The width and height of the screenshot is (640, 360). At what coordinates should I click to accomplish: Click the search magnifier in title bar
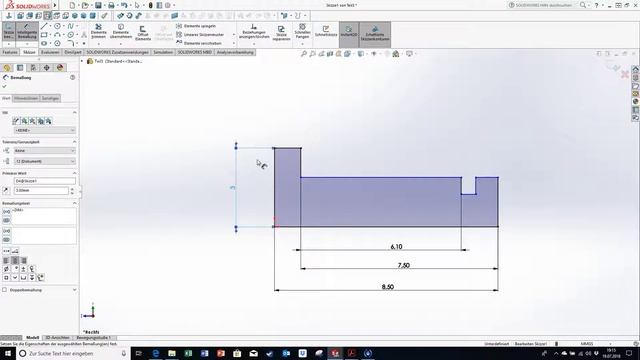583,5
